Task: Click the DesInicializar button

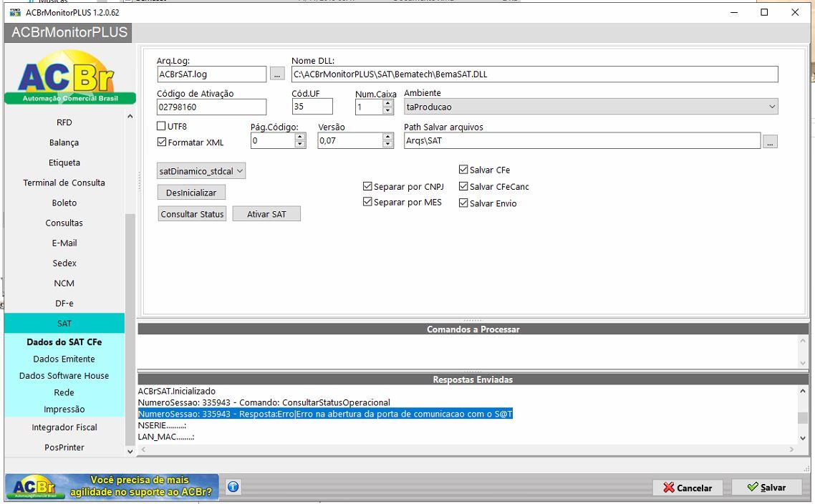Action: (x=191, y=193)
